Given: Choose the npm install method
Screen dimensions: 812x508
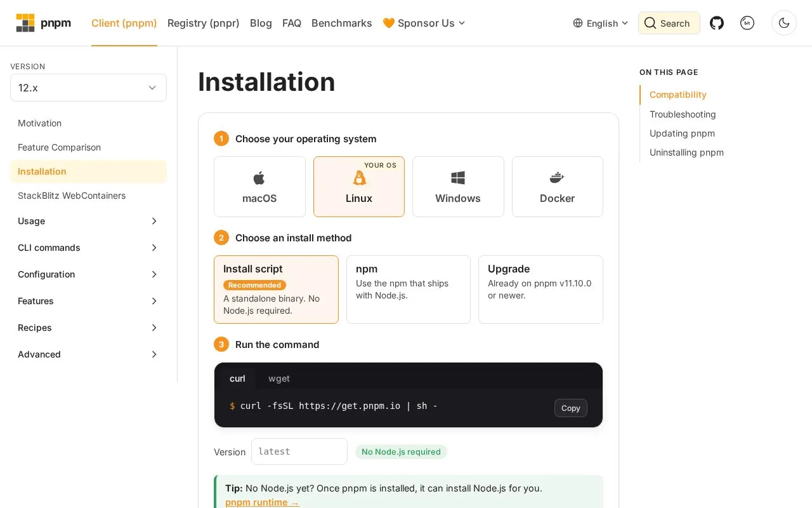Looking at the screenshot, I should pyautogui.click(x=409, y=290).
